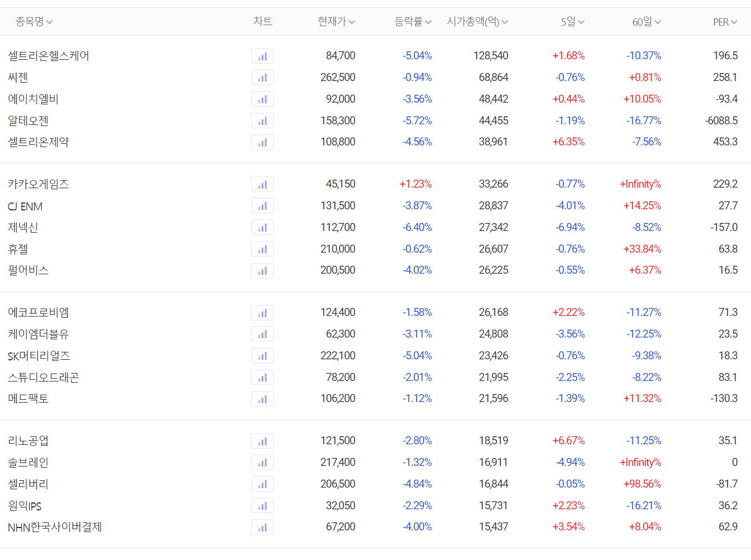Open chart icon for 에코프로비엠

pyautogui.click(x=263, y=313)
